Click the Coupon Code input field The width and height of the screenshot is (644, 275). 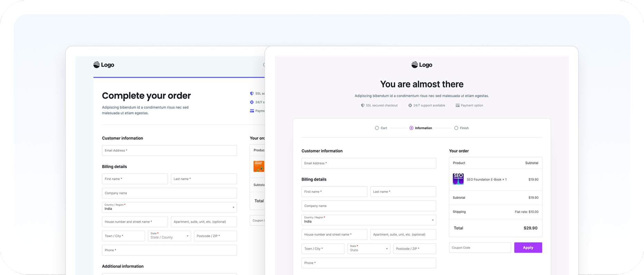[480, 248]
